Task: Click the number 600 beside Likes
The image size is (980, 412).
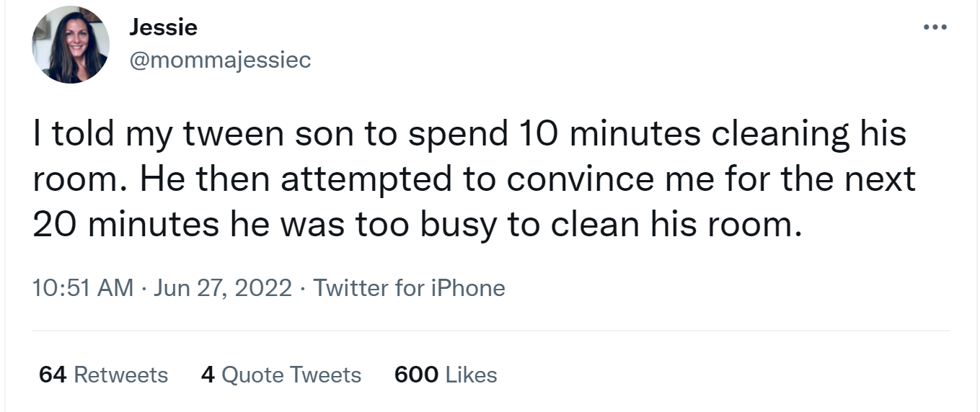Action: coord(416,375)
